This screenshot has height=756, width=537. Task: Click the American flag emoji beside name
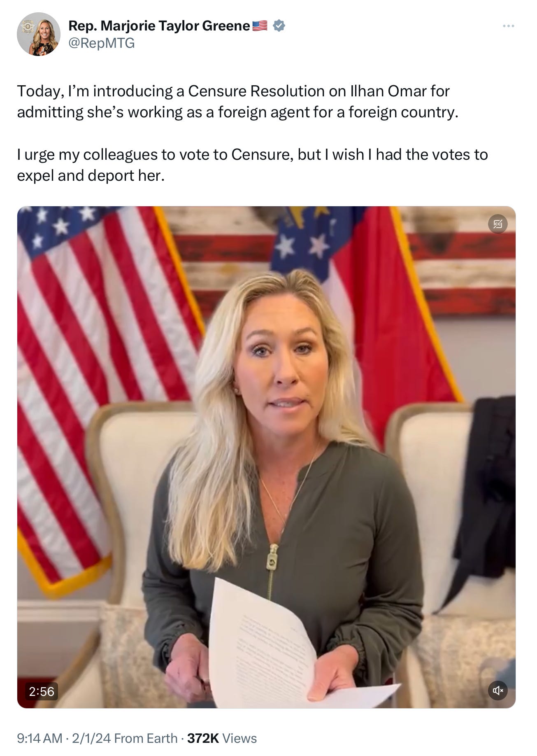pos(260,26)
